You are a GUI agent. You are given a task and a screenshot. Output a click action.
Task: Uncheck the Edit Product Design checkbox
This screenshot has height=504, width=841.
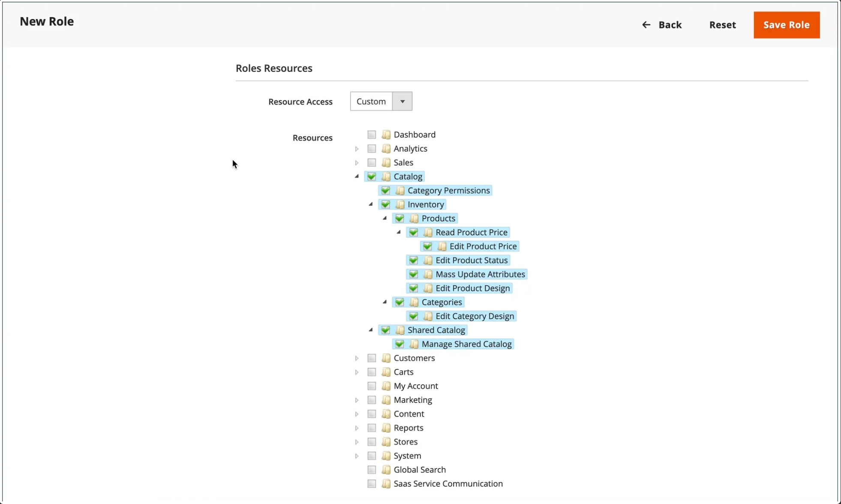[x=414, y=288]
